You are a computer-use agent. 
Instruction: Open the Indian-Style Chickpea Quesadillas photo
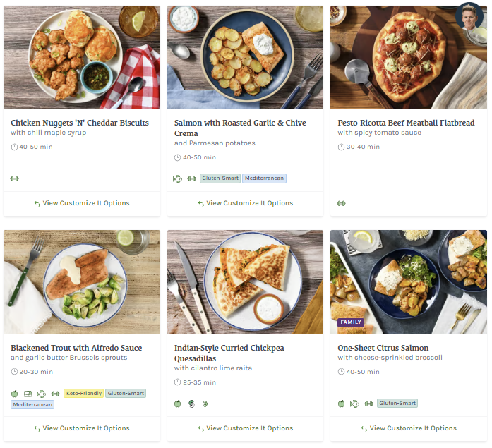point(245,282)
